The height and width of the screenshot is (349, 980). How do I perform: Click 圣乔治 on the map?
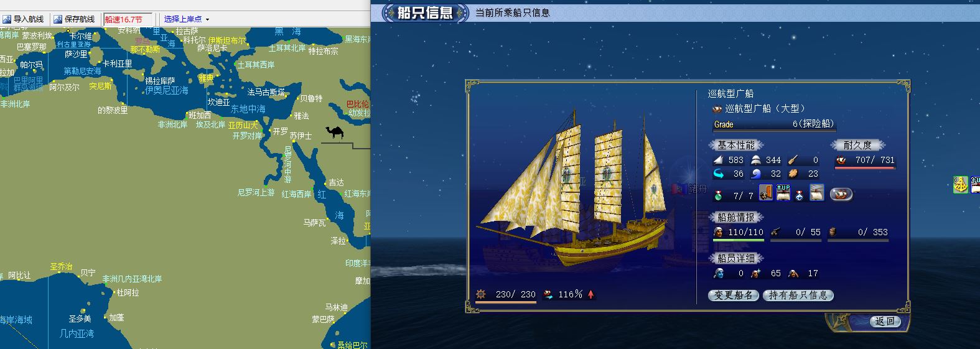pos(61,267)
